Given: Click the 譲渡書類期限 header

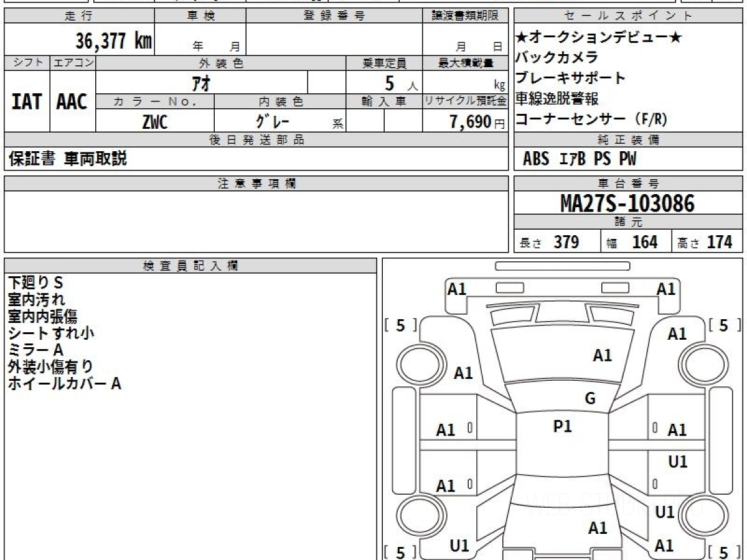Looking at the screenshot, I should [x=465, y=16].
